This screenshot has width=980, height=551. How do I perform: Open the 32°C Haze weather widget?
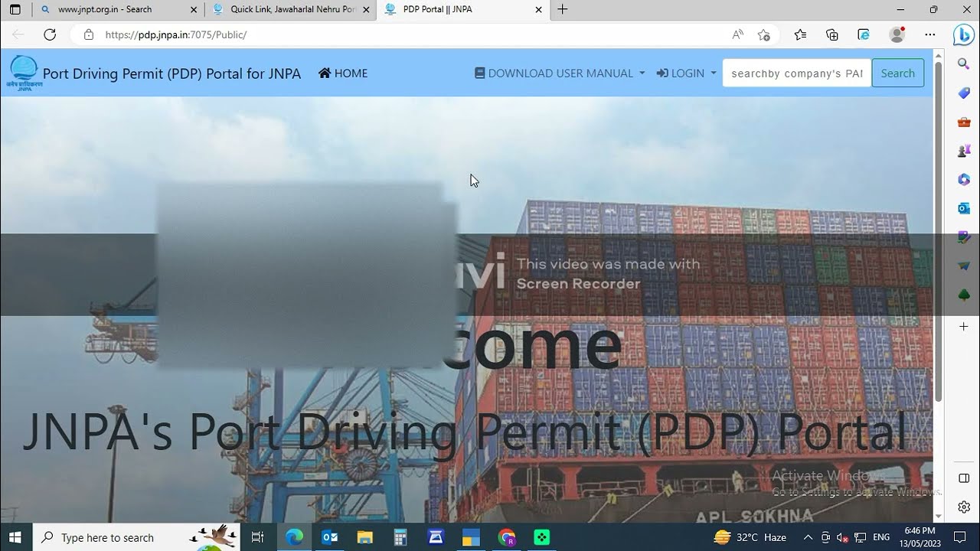coord(750,537)
